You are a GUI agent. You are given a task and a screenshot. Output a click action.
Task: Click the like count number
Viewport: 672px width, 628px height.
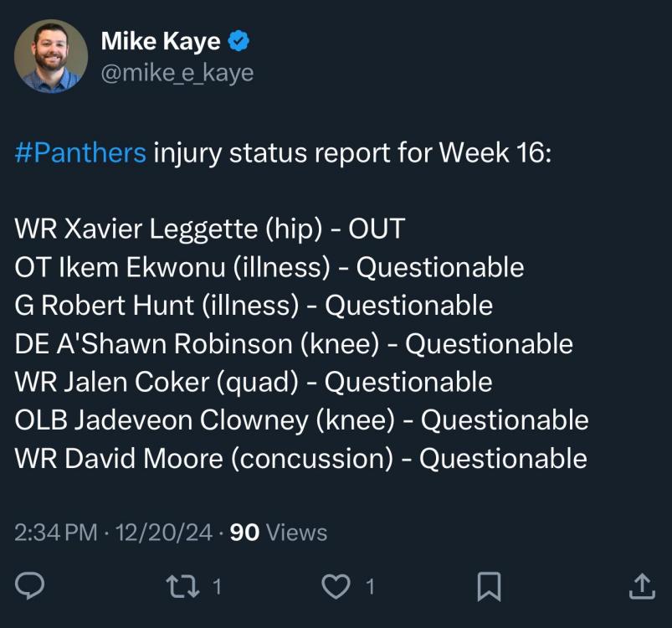tap(369, 587)
